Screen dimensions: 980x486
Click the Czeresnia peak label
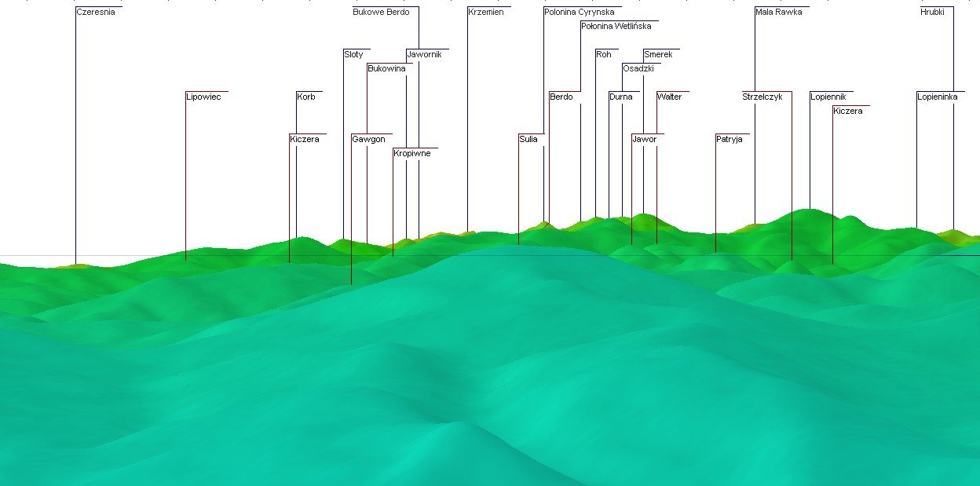click(96, 13)
